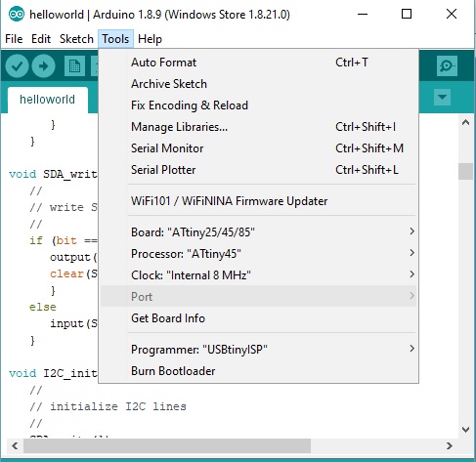Click the "else" keyword in code
Viewport: 476px width, 462px height.
43,307
